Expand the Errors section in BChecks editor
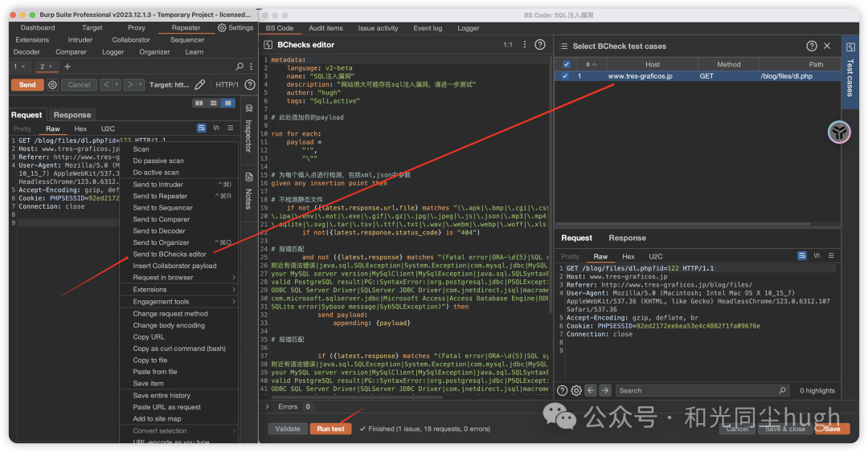Screen dimensions: 868x452 pyautogui.click(x=268, y=406)
